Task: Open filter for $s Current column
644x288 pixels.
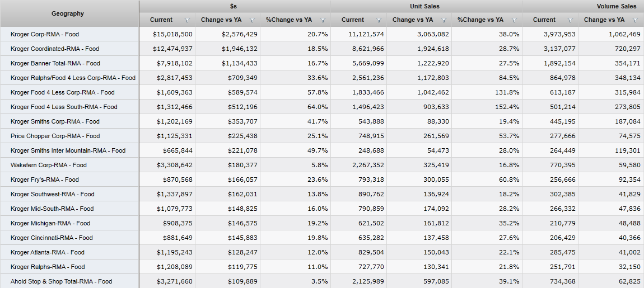Action: 187,20
